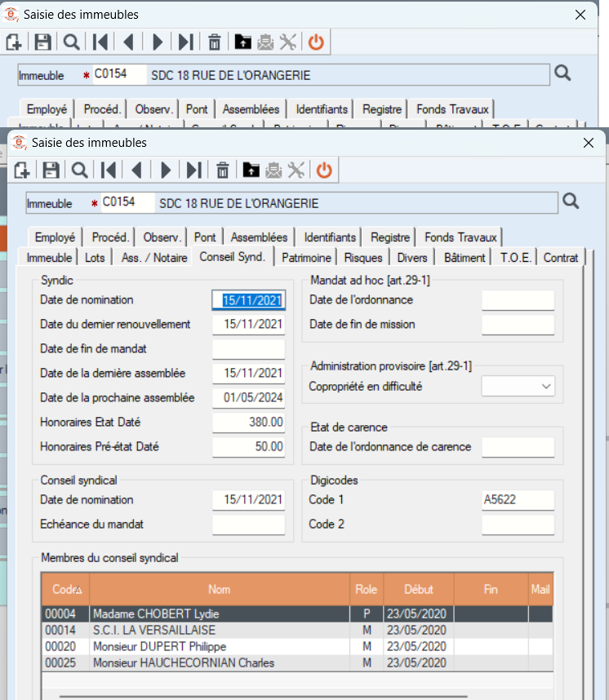This screenshot has height=700, width=609.
Task: Open Assemblées tab in back window
Action: 251,109
